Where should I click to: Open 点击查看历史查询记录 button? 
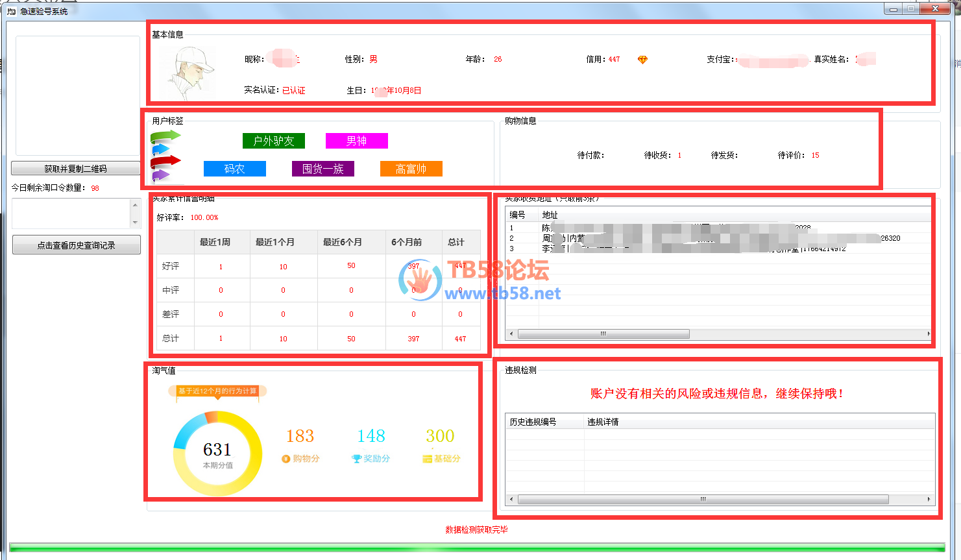point(77,245)
